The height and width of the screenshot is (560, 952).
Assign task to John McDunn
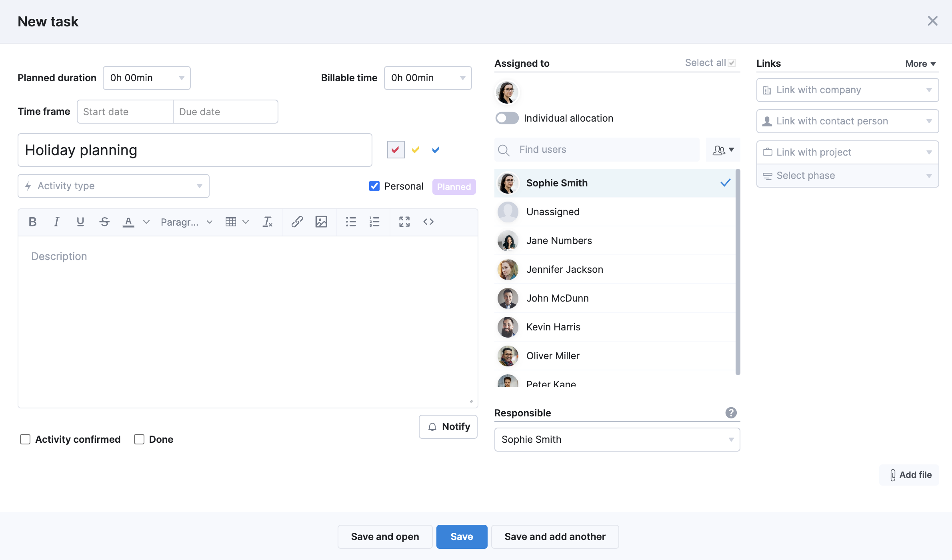pyautogui.click(x=615, y=298)
